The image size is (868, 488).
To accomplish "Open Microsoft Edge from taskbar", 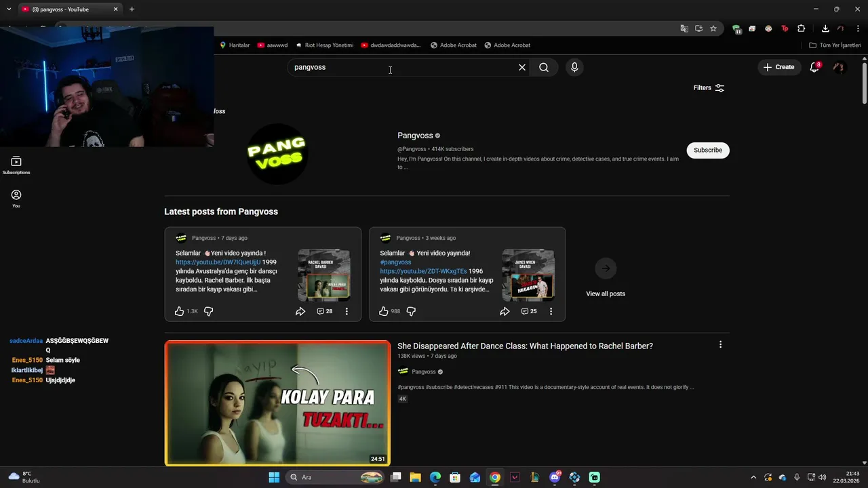I will (435, 477).
